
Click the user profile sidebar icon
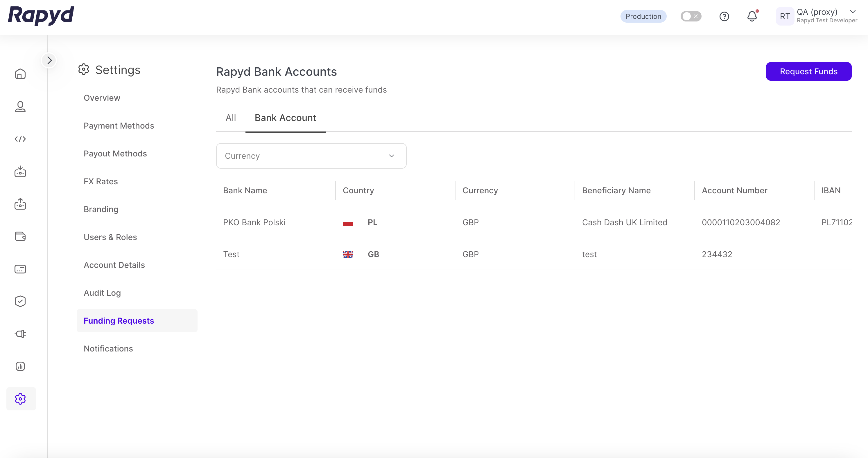click(x=20, y=107)
